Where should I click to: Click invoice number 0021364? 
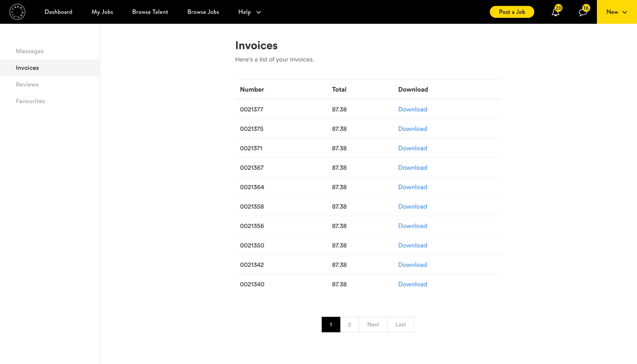click(252, 187)
